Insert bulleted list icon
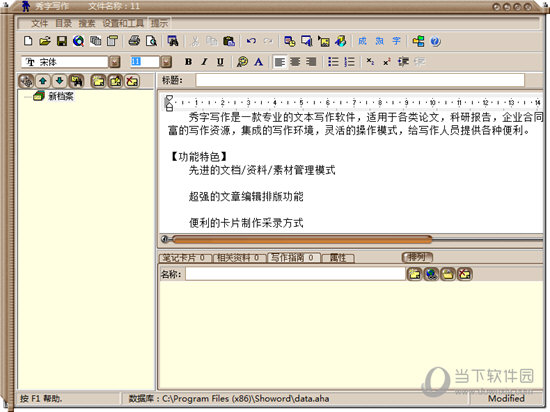Image resolution: width=550 pixels, height=412 pixels. (333, 62)
